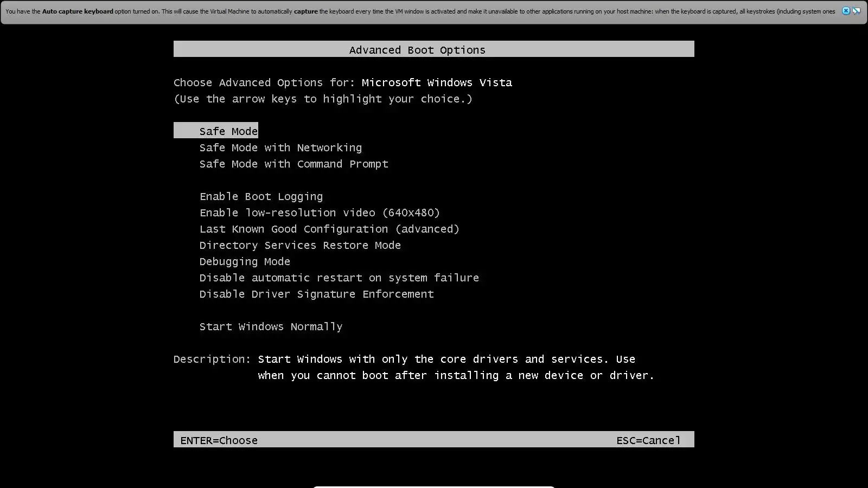
Task: Click the don't-show-message-again speech bubble icon
Action: [x=857, y=11]
